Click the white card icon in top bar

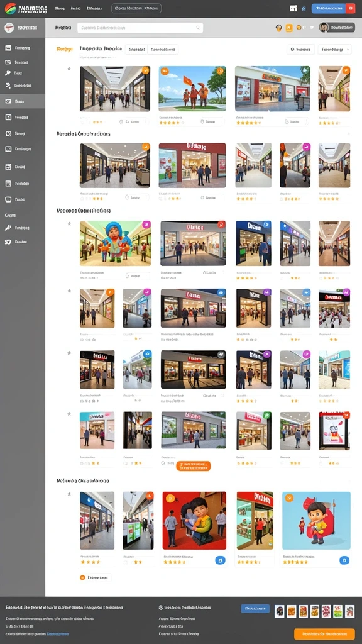click(293, 8)
